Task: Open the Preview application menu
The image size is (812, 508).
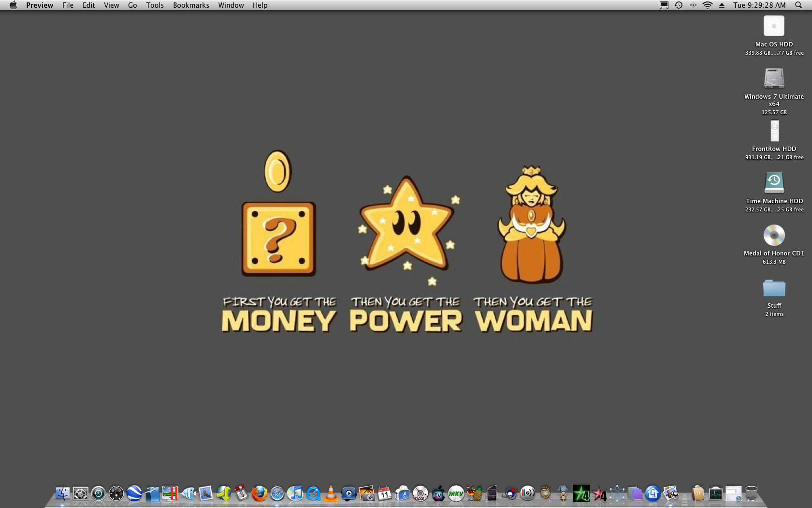Action: coord(40,5)
